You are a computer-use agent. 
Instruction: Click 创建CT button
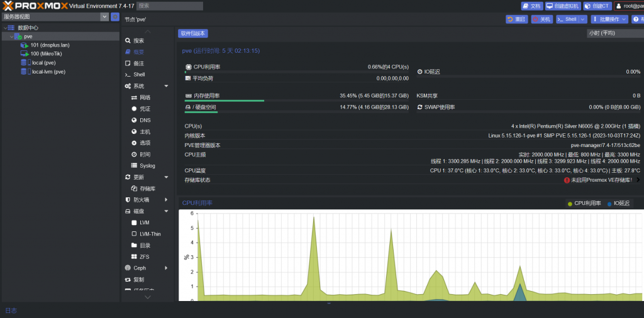(597, 6)
